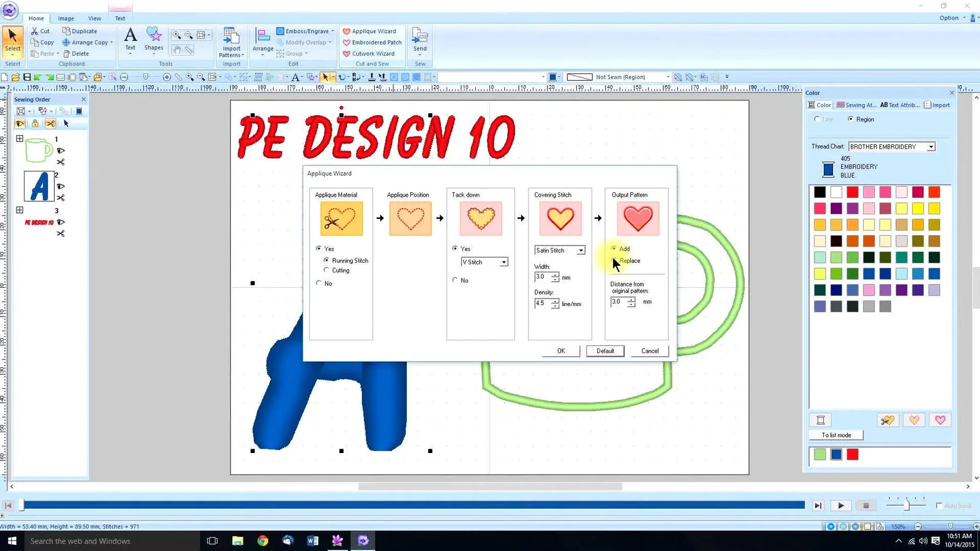The image size is (980, 551).
Task: Click lock icon in Sewing Order toolbar
Action: click(35, 124)
